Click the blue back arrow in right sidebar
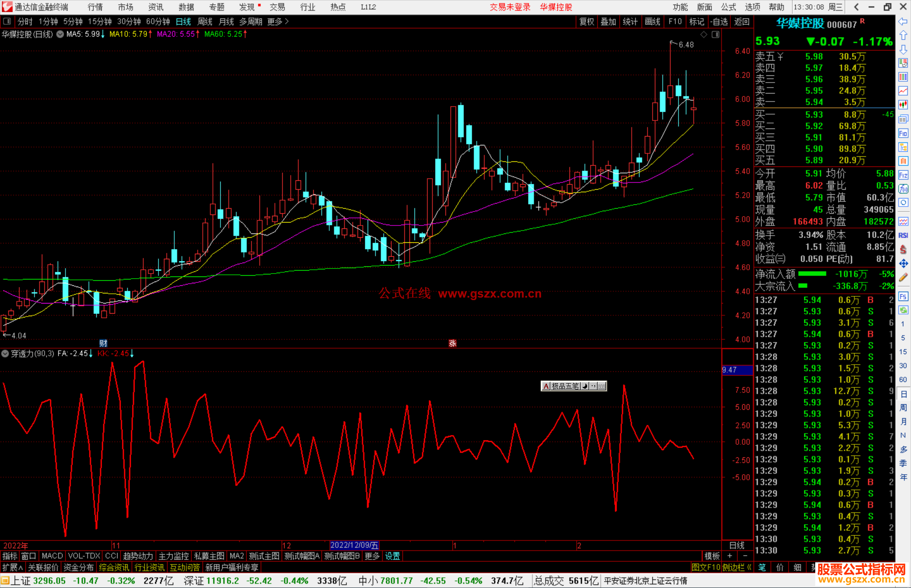This screenshot has height=588, width=911. pyautogui.click(x=903, y=21)
